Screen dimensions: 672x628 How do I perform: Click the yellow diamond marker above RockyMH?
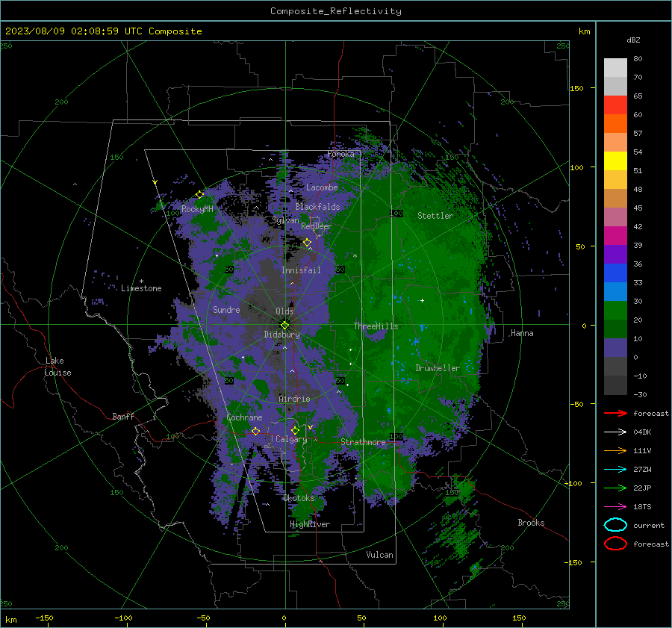click(199, 195)
